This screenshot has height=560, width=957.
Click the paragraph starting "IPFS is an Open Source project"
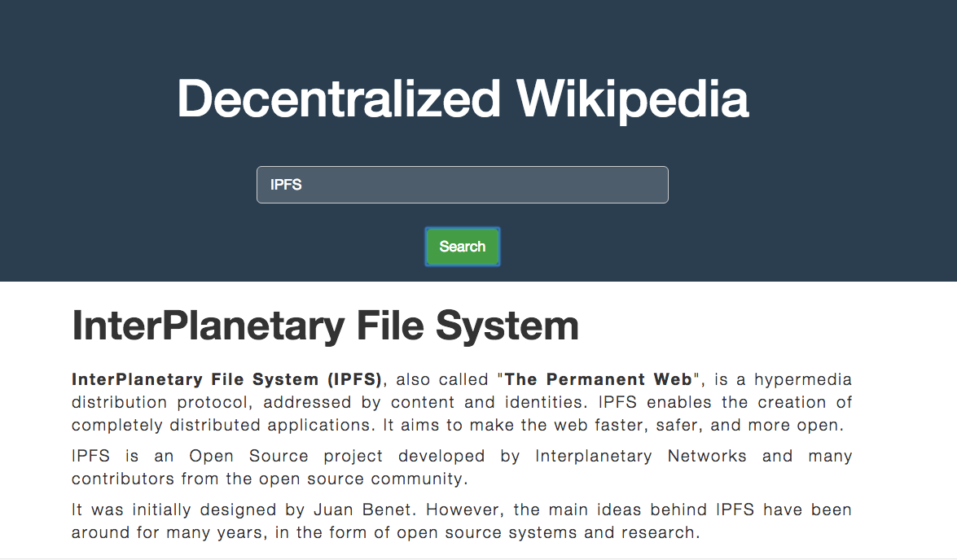coord(462,467)
